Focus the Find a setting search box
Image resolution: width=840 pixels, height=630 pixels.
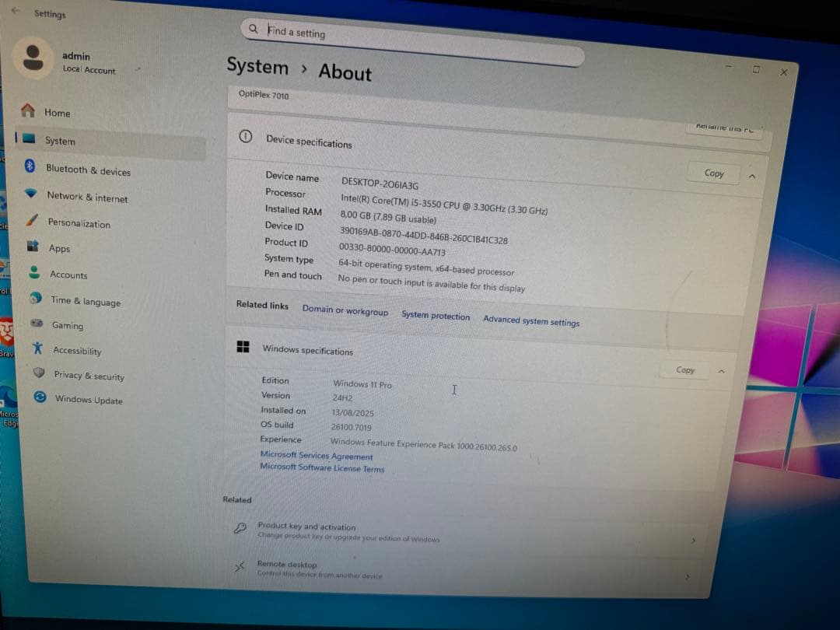tap(412, 41)
